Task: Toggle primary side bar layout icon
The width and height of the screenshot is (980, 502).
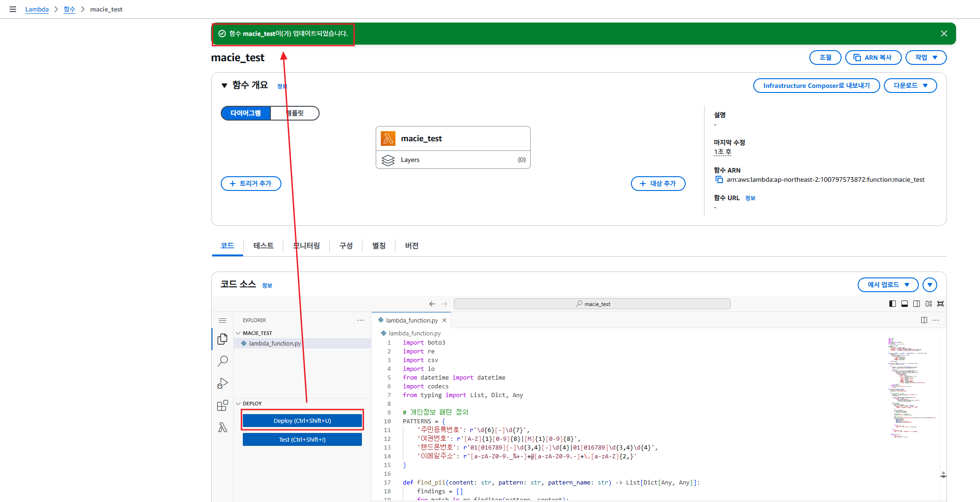Action: click(x=893, y=304)
